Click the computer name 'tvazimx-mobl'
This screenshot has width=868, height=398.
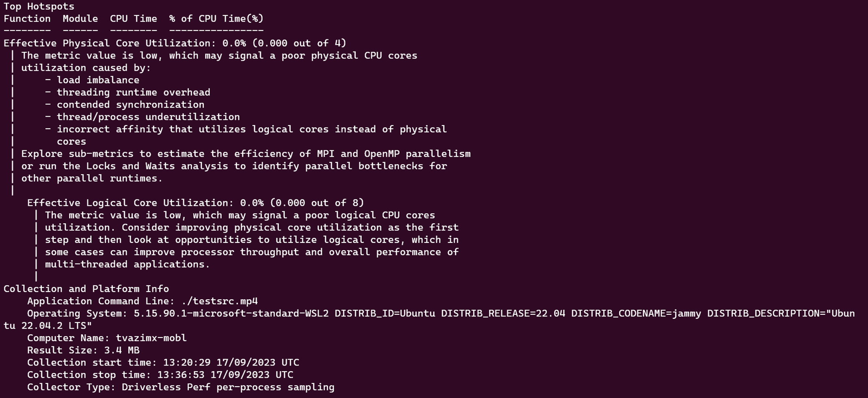pyautogui.click(x=151, y=338)
